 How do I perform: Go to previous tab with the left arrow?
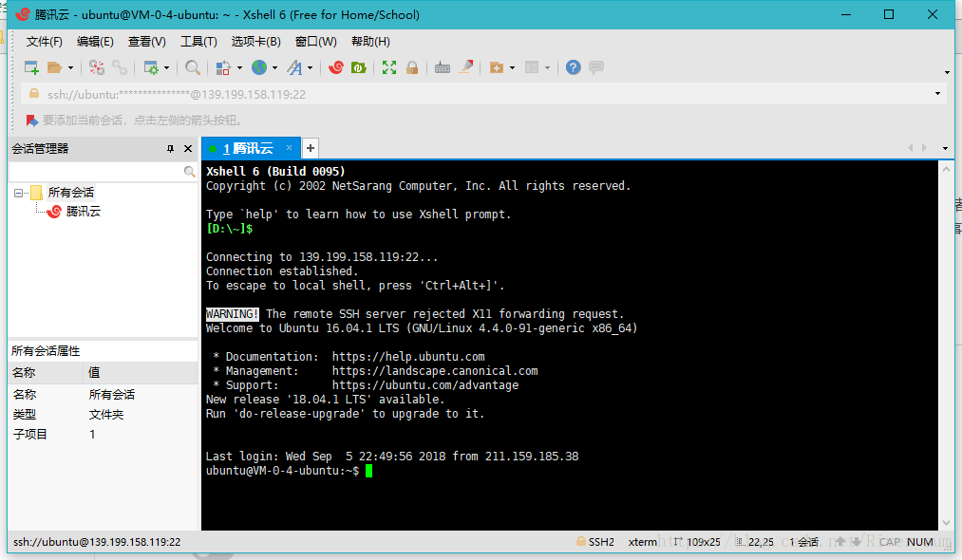click(911, 148)
